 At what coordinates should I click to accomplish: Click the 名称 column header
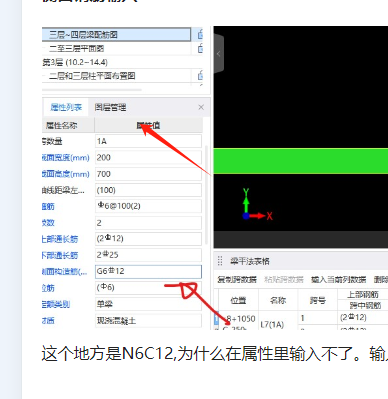coord(278,300)
